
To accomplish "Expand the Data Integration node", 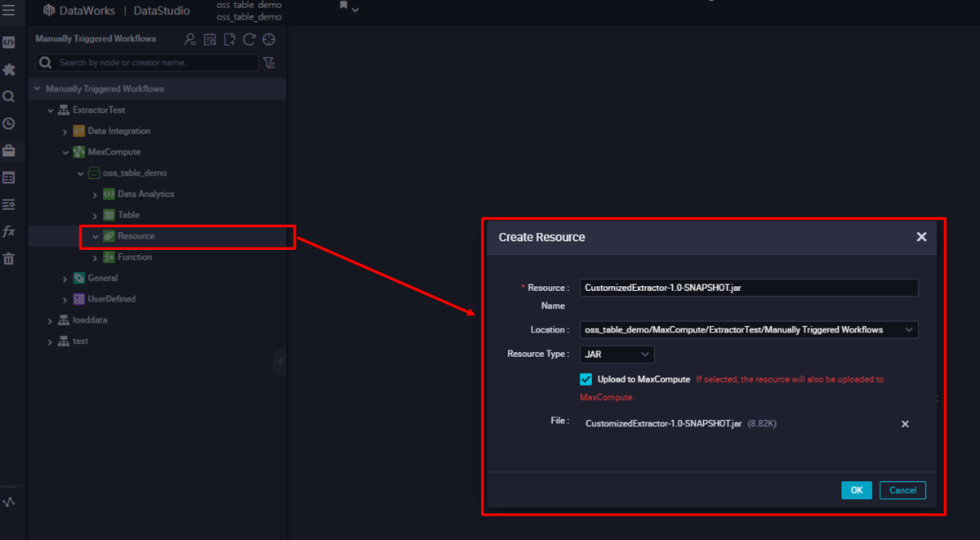I will coord(65,132).
